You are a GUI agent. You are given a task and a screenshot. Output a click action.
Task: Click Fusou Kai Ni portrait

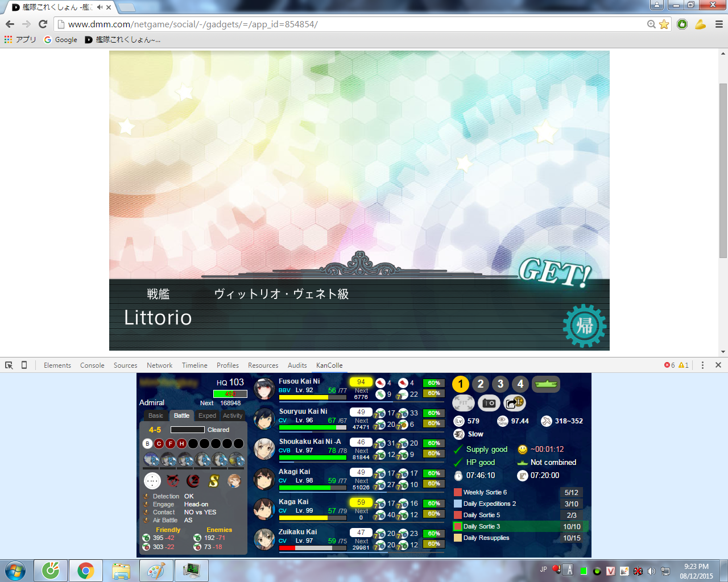(264, 389)
